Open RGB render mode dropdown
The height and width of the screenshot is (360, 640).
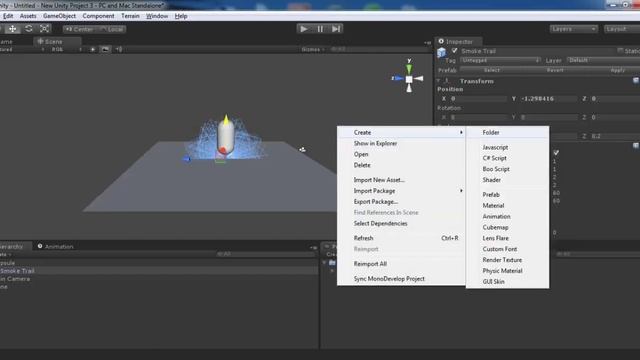[x=66, y=49]
